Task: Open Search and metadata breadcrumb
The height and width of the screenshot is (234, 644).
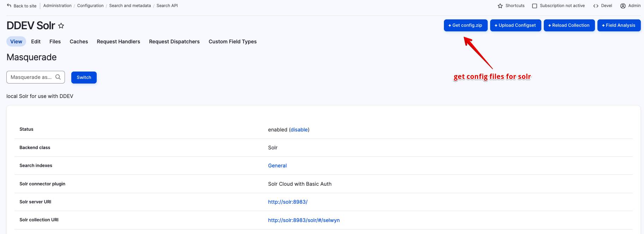Action: (x=130, y=6)
